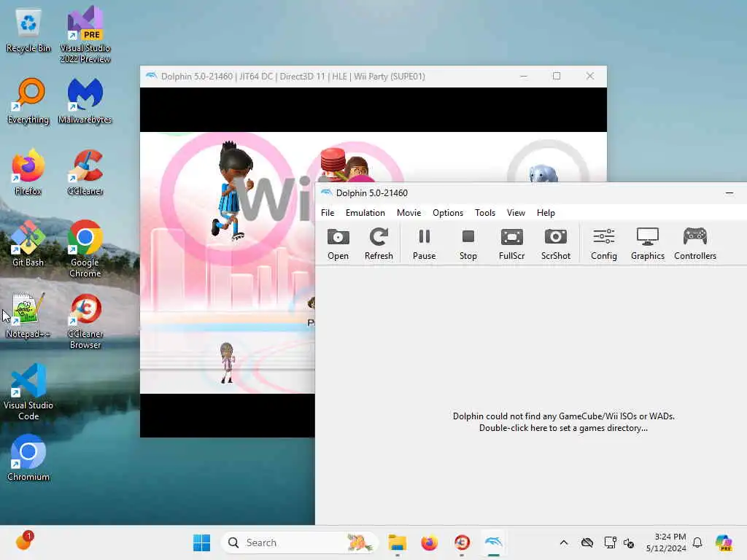The image size is (747, 560).
Task: Pause the running emulation
Action: (424, 244)
